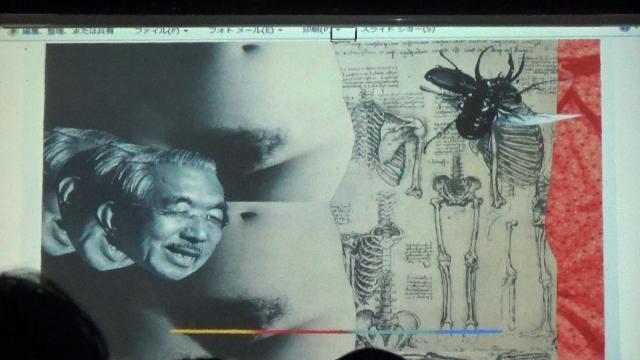Start the スライドショー(S) slideshow
The width and height of the screenshot is (640, 360).
click(x=398, y=29)
